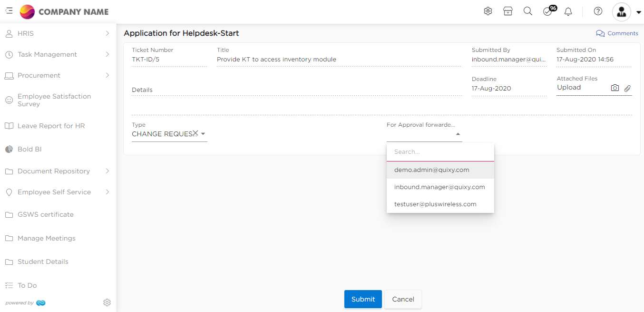Click the Title field text
Viewport: 644px width, 312px height.
276,60
